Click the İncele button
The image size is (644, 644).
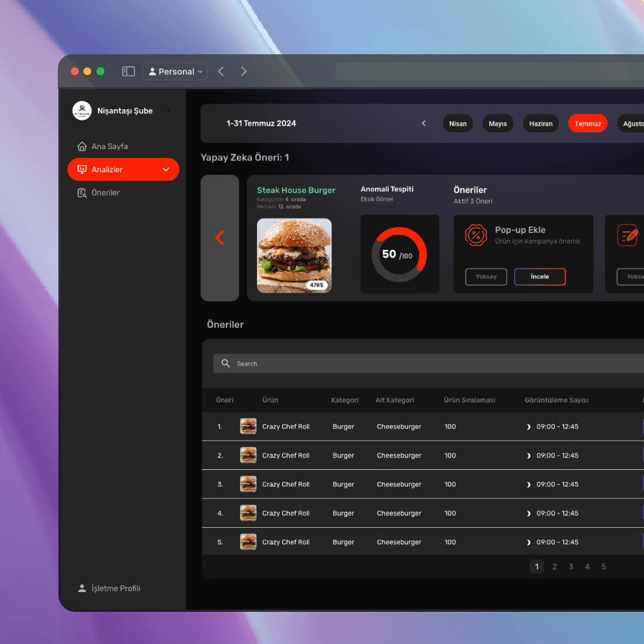point(540,277)
